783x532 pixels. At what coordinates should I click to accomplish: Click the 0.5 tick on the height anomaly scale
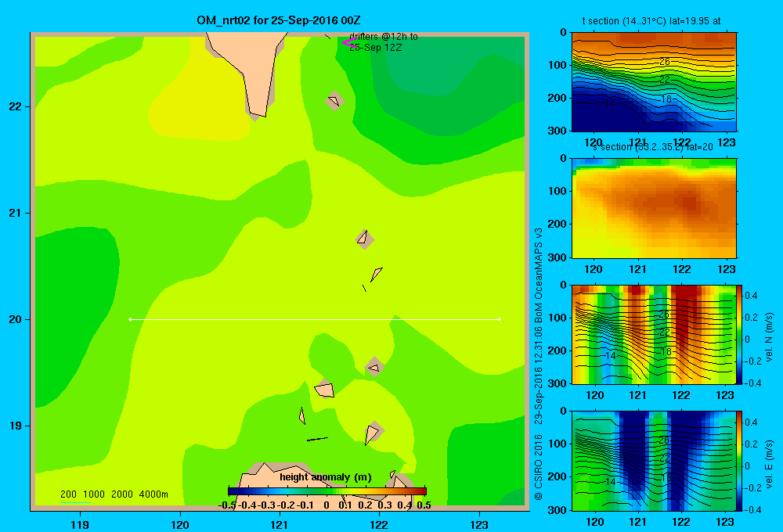tap(424, 505)
